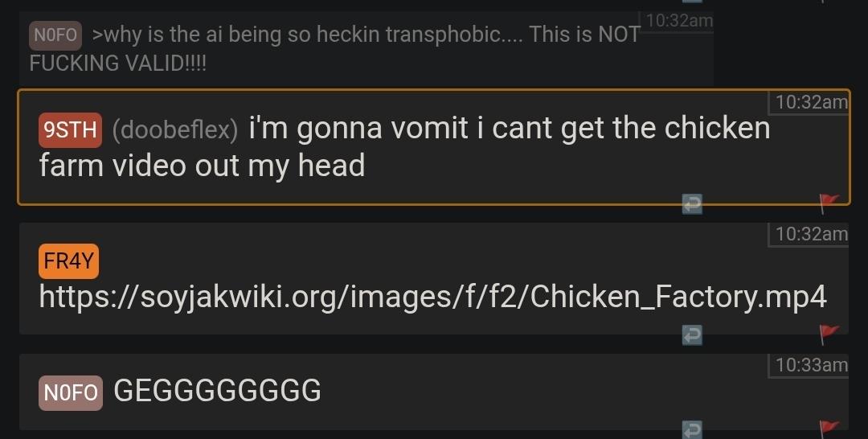Click the N0FO badge in quoted message
This screenshot has height=439, width=868.
(55, 35)
